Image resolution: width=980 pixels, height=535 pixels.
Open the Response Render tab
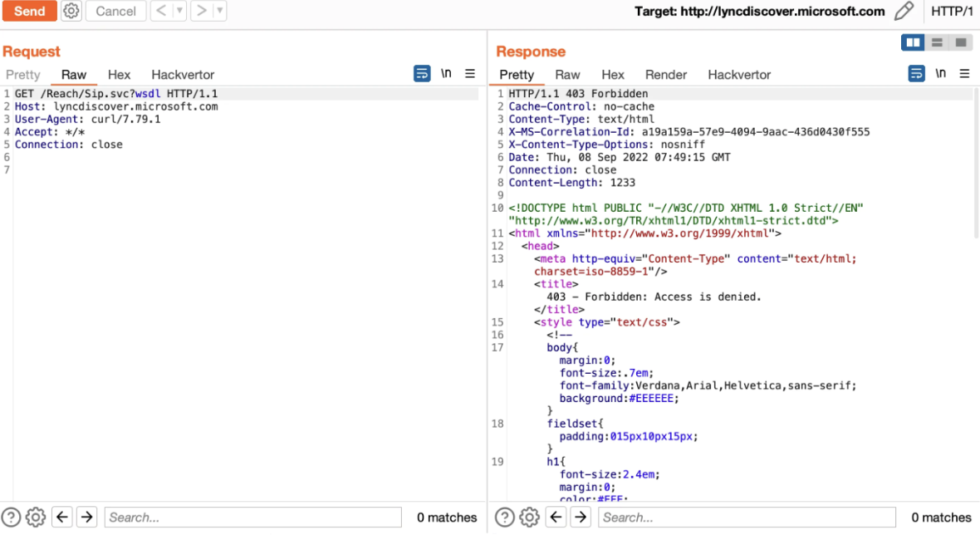pyautogui.click(x=666, y=75)
